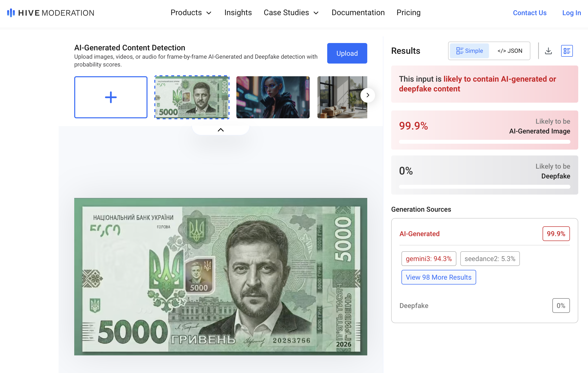Select the 5000 hryvnia banknote thumbnail
Image resolution: width=588 pixels, height=373 pixels.
[x=192, y=97]
